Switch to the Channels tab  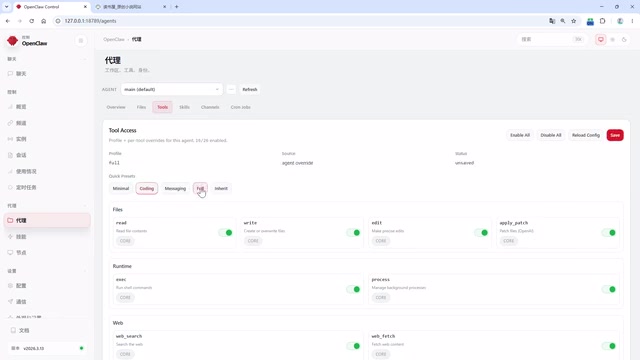click(x=210, y=107)
